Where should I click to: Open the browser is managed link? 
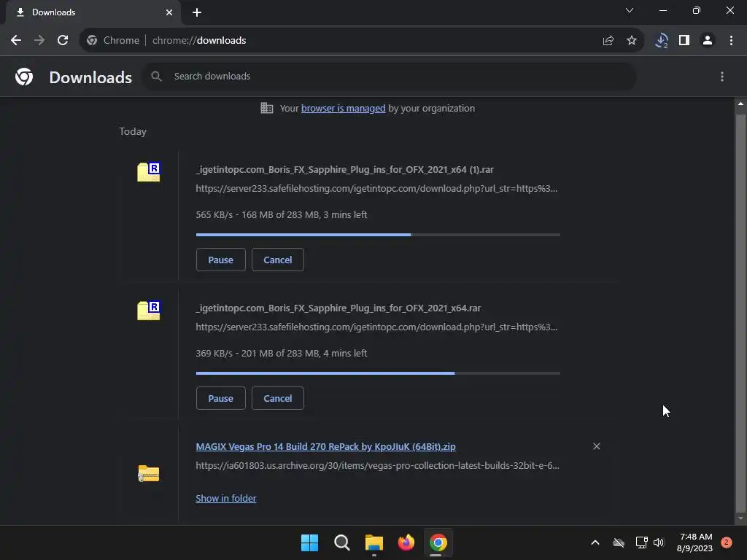(343, 109)
